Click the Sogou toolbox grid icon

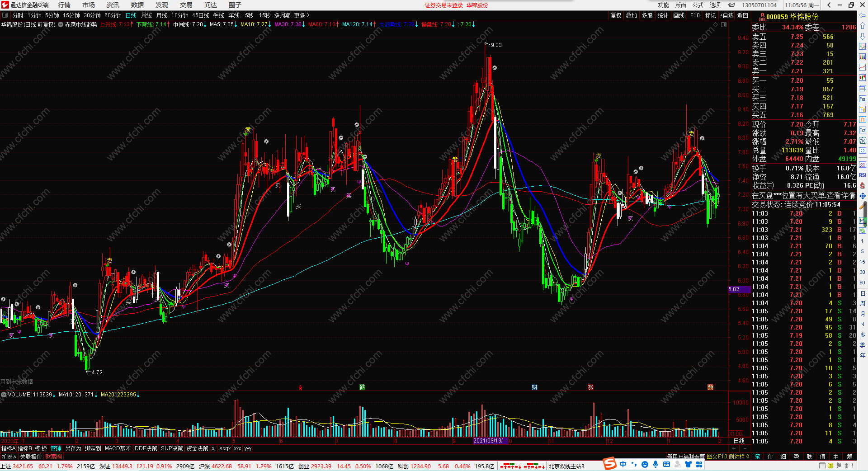[699, 465]
